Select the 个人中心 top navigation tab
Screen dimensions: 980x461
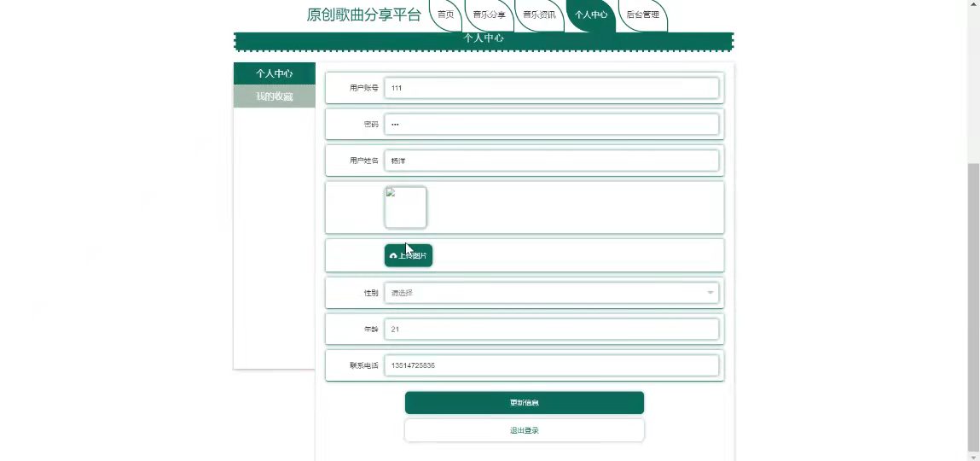pos(590,15)
